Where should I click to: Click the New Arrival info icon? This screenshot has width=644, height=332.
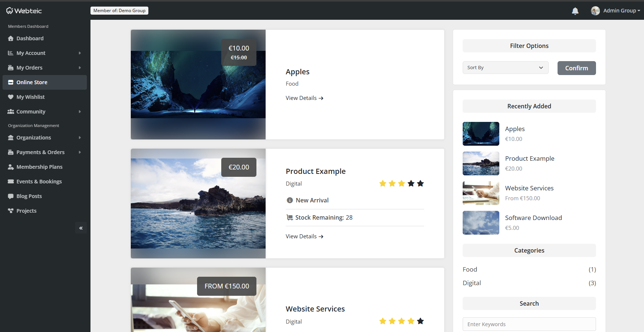point(290,200)
